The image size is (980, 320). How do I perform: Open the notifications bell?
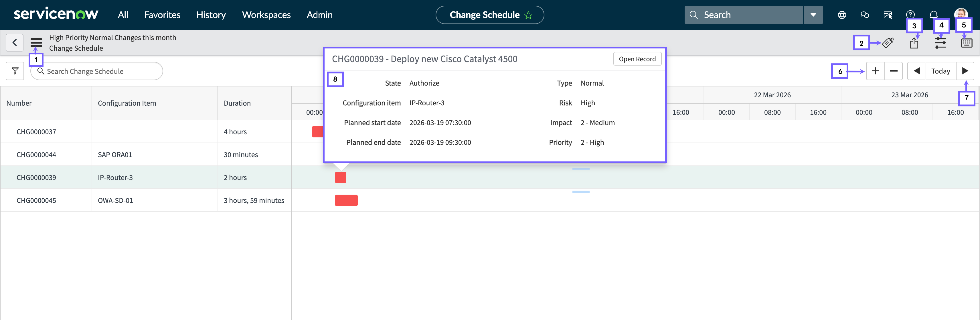(934, 15)
